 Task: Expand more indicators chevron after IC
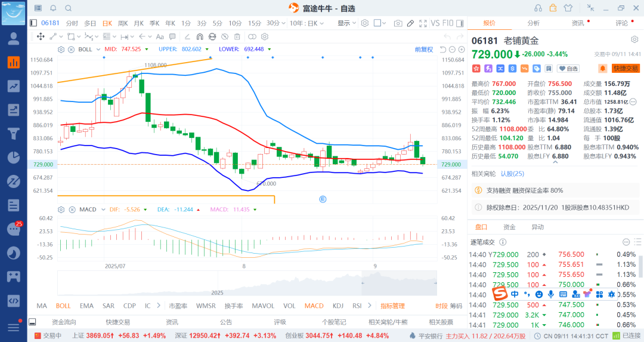[159, 306]
